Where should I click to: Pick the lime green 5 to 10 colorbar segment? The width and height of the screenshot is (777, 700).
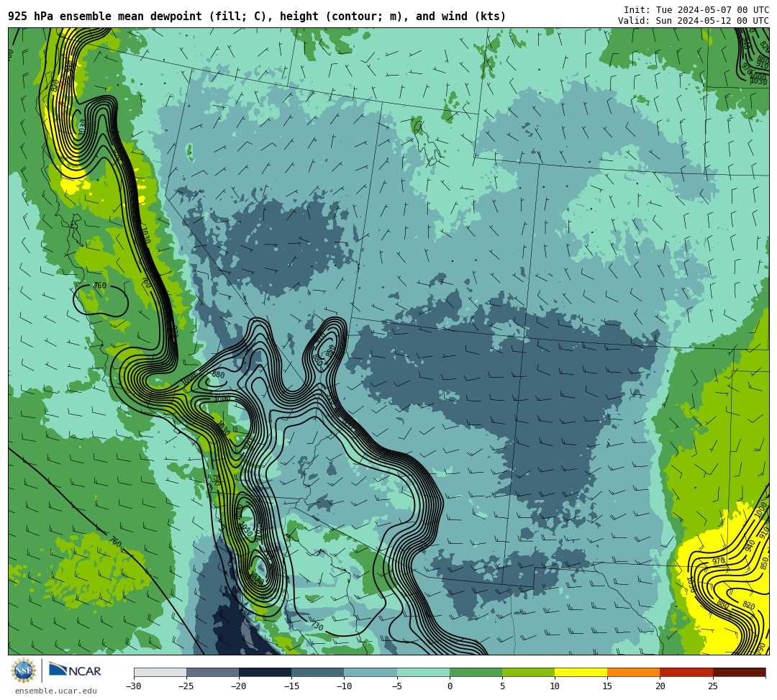click(528, 672)
